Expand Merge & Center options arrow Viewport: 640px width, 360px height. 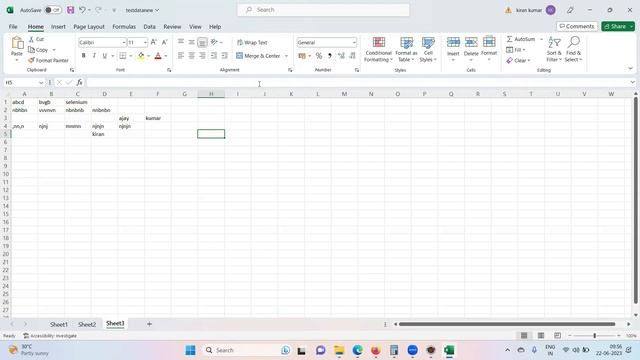coord(287,56)
